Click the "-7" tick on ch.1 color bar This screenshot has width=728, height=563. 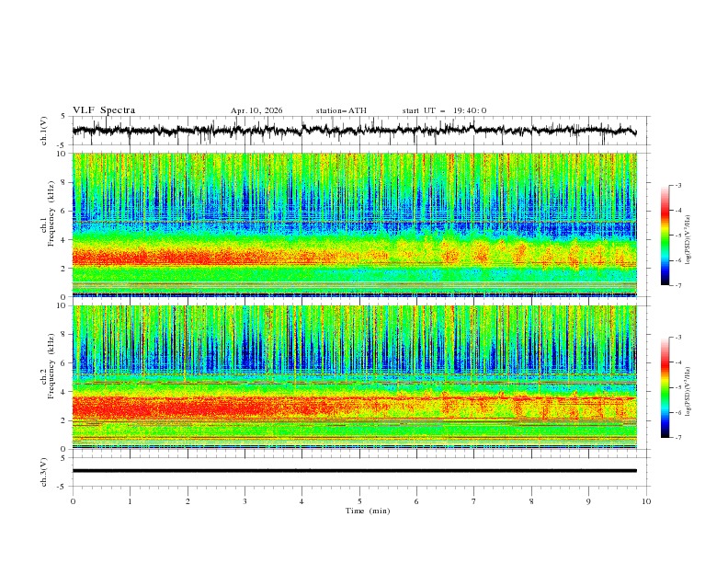(x=677, y=285)
